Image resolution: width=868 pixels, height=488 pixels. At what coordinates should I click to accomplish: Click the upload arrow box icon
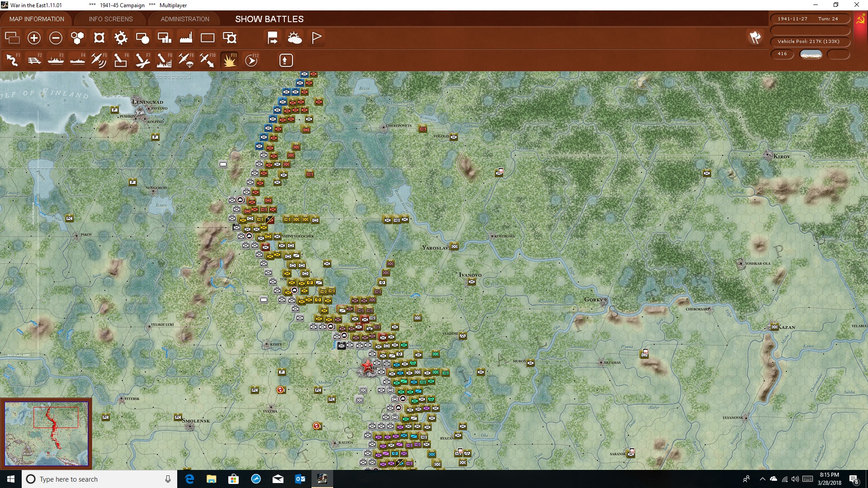(x=286, y=60)
